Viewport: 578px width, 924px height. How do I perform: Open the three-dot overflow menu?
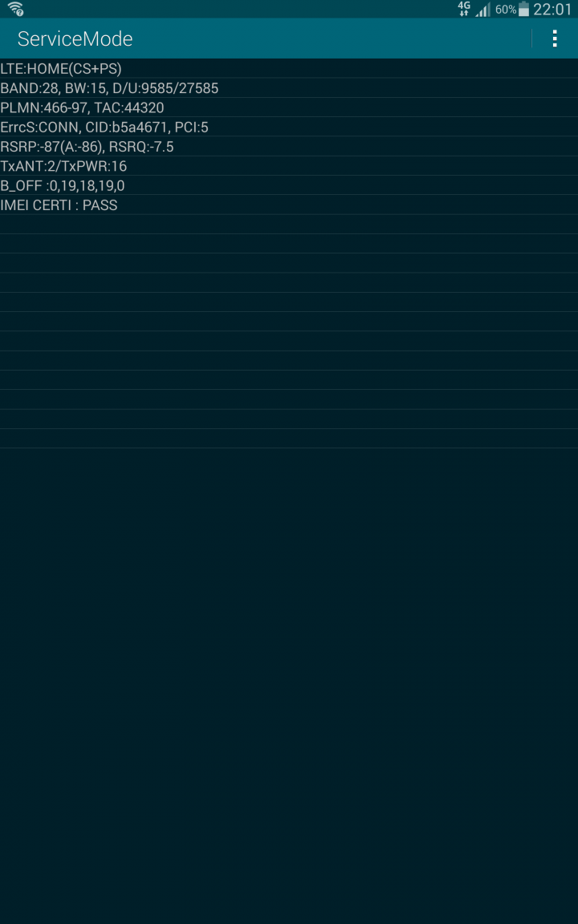coord(555,38)
